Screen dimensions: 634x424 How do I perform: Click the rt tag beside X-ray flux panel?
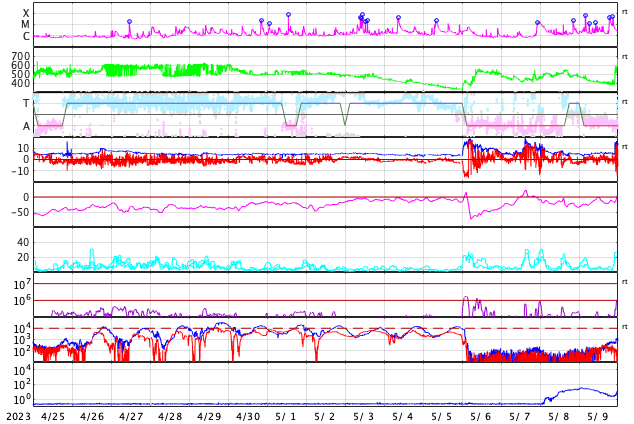tap(625, 12)
